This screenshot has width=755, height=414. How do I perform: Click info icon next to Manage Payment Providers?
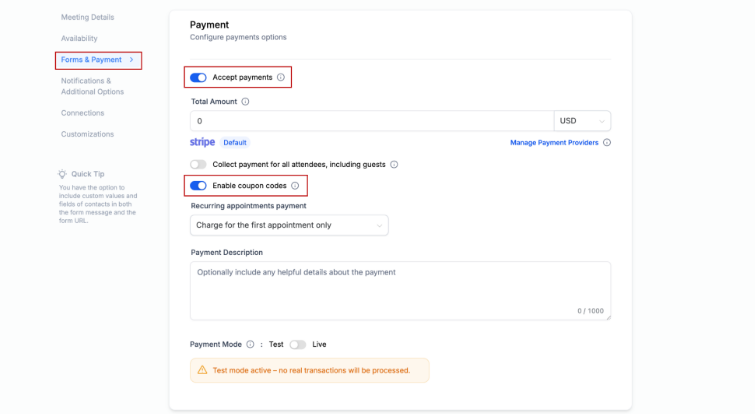coord(607,143)
